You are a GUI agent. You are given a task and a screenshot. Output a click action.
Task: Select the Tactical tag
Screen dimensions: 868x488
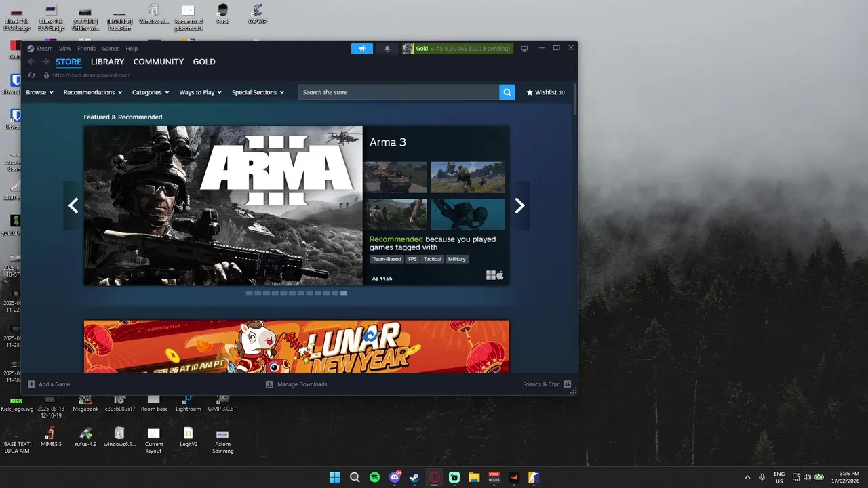click(x=432, y=259)
